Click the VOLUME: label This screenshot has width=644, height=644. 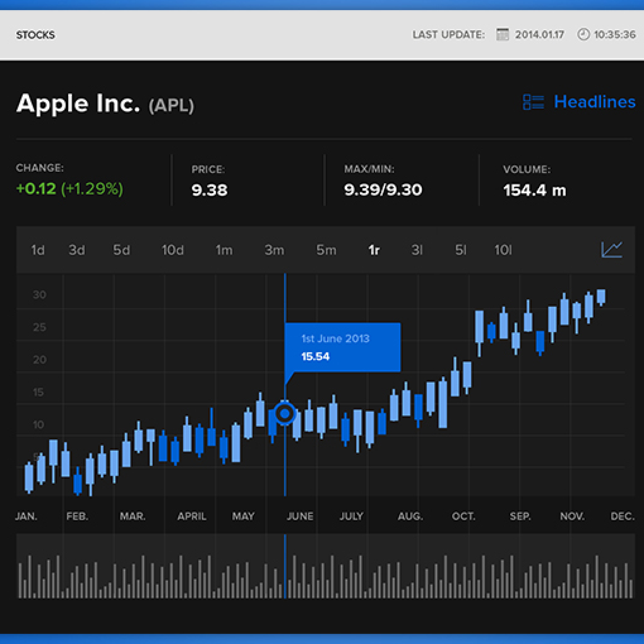(x=527, y=170)
